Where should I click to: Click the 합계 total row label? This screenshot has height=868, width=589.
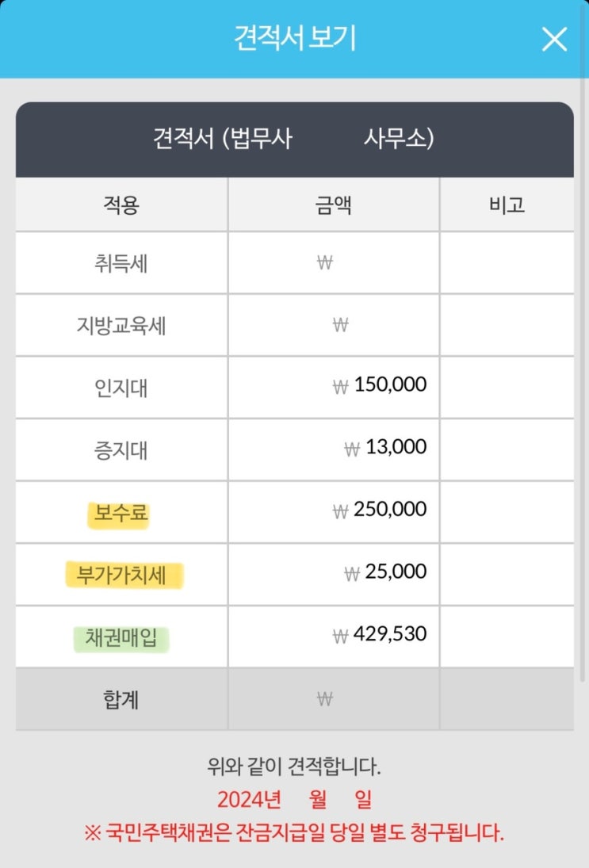120,700
